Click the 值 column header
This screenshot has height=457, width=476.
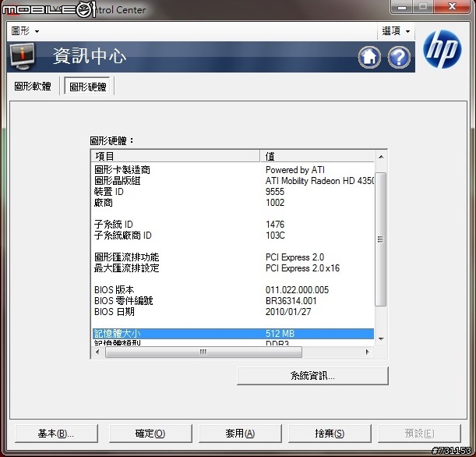click(317, 156)
